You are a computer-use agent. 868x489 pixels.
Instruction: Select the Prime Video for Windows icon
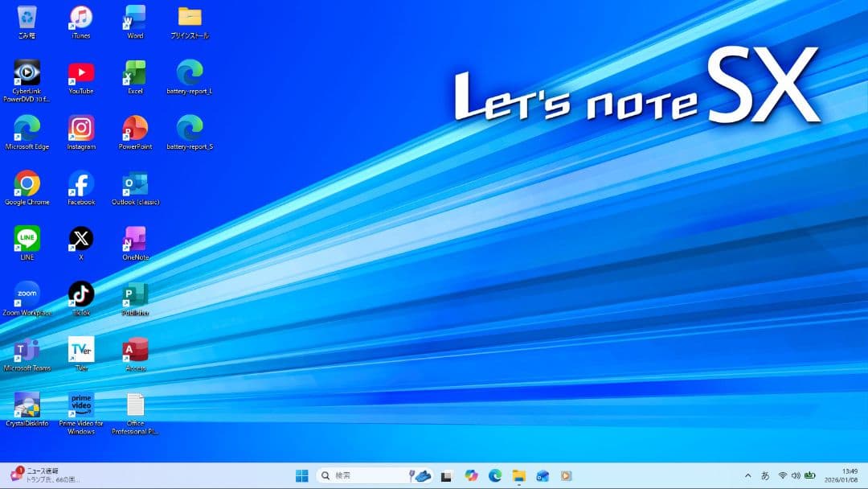pos(81,405)
